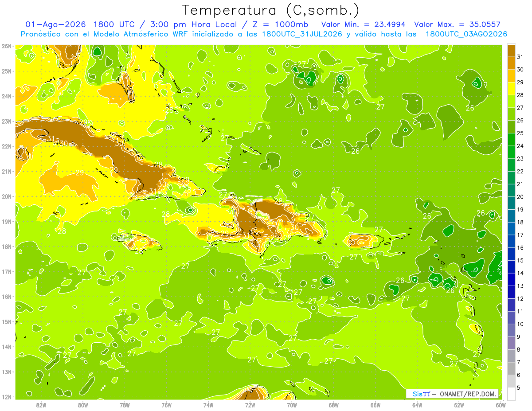The width and height of the screenshot is (532, 411).
Task: Click the "64W" longitude axis label
Action: click(x=417, y=405)
